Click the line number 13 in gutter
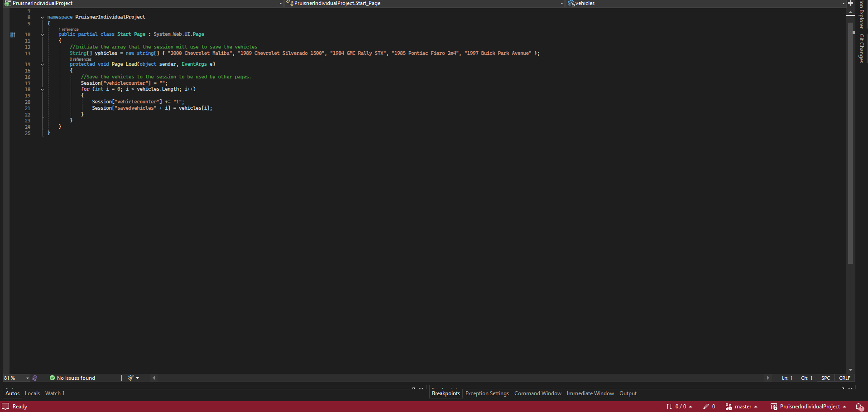The height and width of the screenshot is (412, 868). [28, 53]
